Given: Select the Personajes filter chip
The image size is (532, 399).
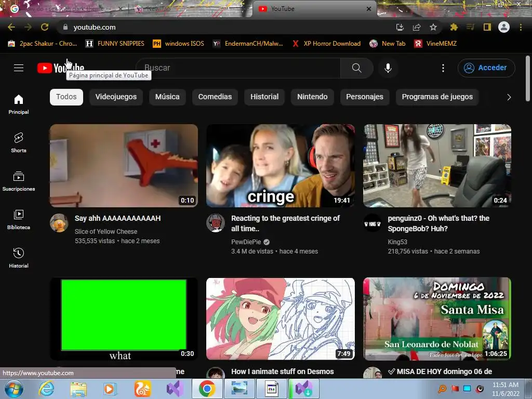Looking at the screenshot, I should coord(364,97).
